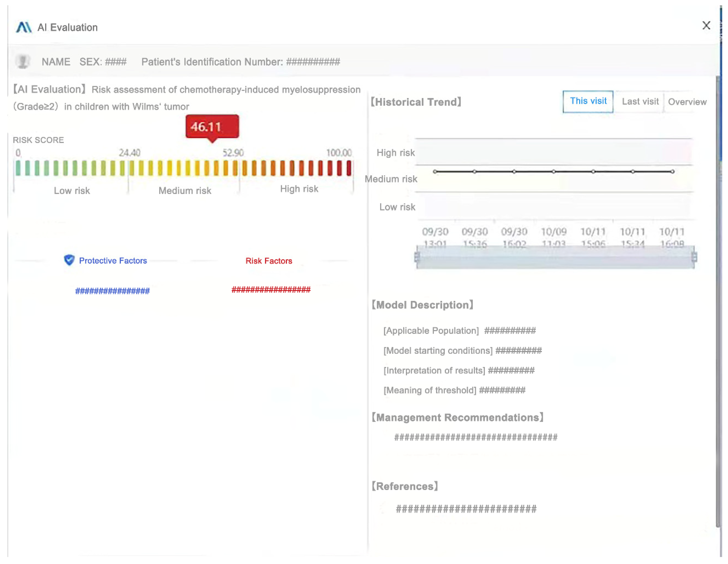Click the first data point on trend line

coord(435,171)
